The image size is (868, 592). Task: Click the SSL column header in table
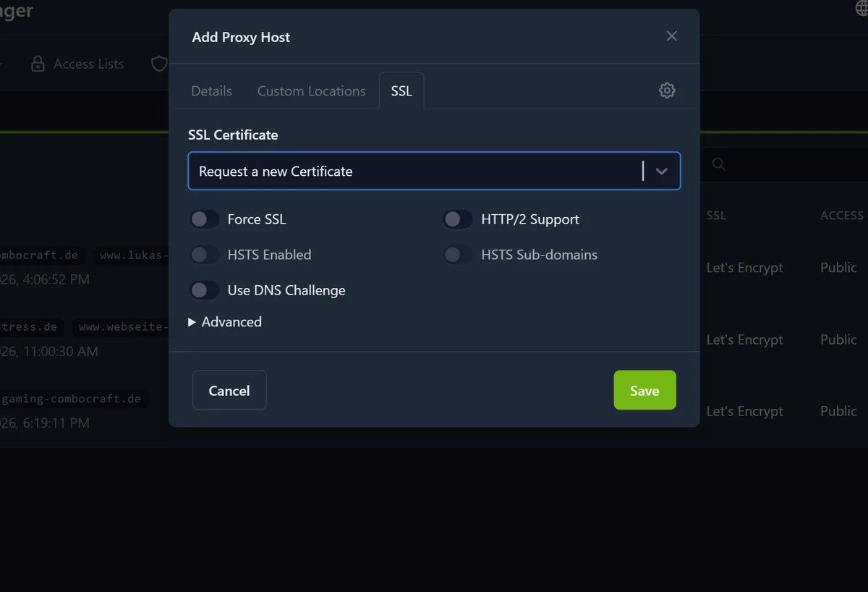point(716,216)
